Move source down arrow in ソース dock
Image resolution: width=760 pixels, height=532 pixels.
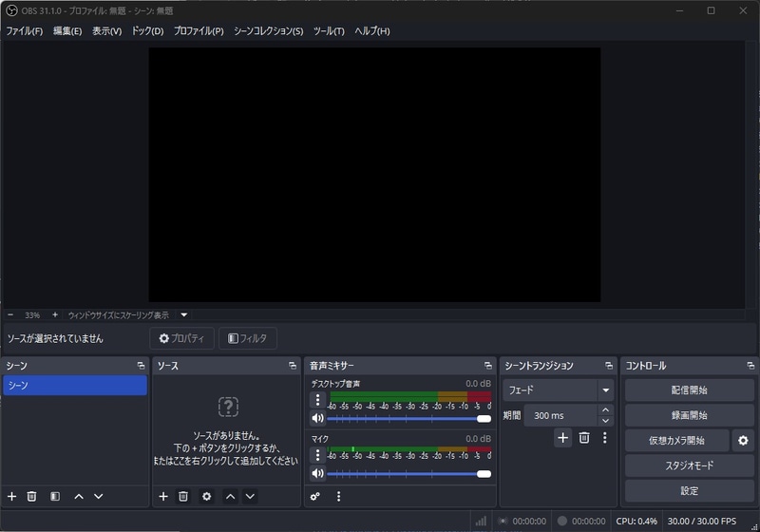250,496
